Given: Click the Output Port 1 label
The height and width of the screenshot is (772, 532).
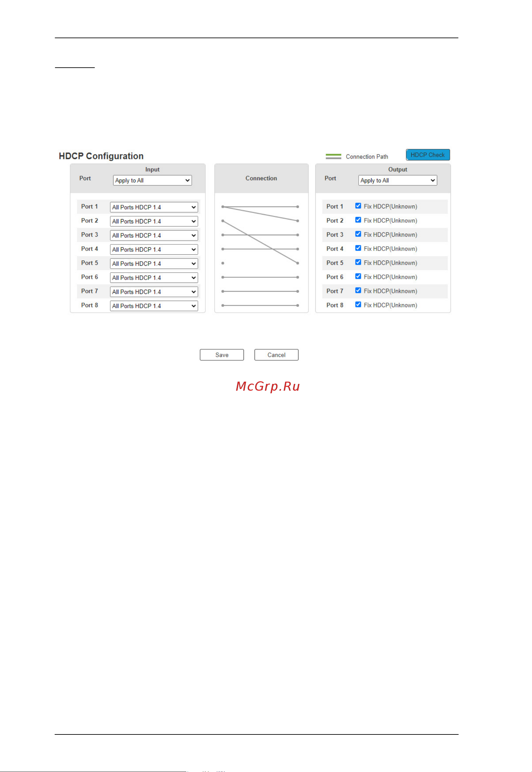Looking at the screenshot, I should [335, 207].
